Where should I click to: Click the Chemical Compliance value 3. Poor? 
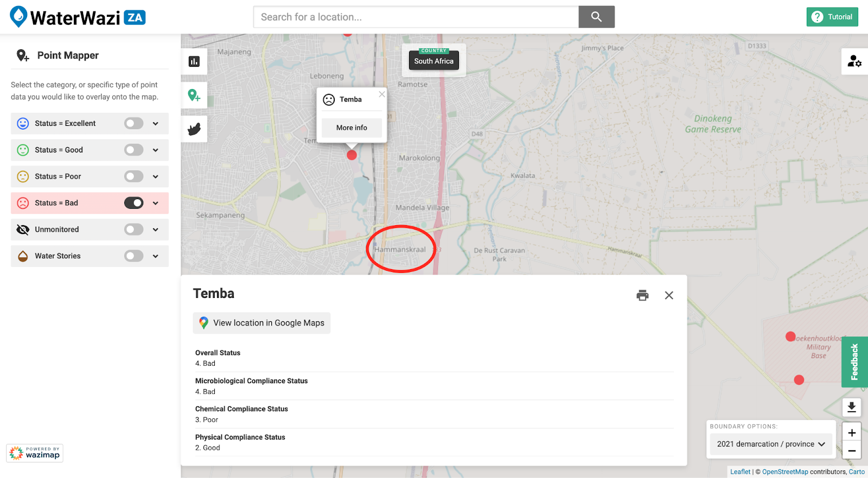tap(207, 420)
